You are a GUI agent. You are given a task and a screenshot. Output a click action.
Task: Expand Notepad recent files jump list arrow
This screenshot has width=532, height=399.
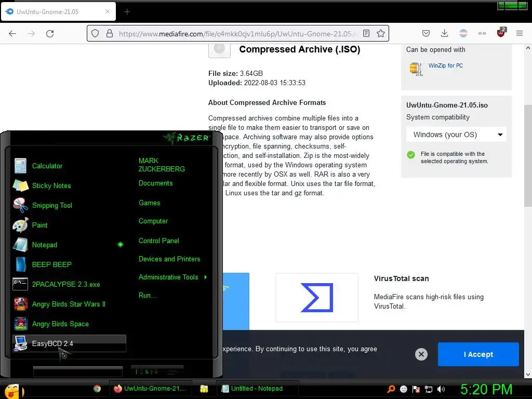pyautogui.click(x=121, y=245)
